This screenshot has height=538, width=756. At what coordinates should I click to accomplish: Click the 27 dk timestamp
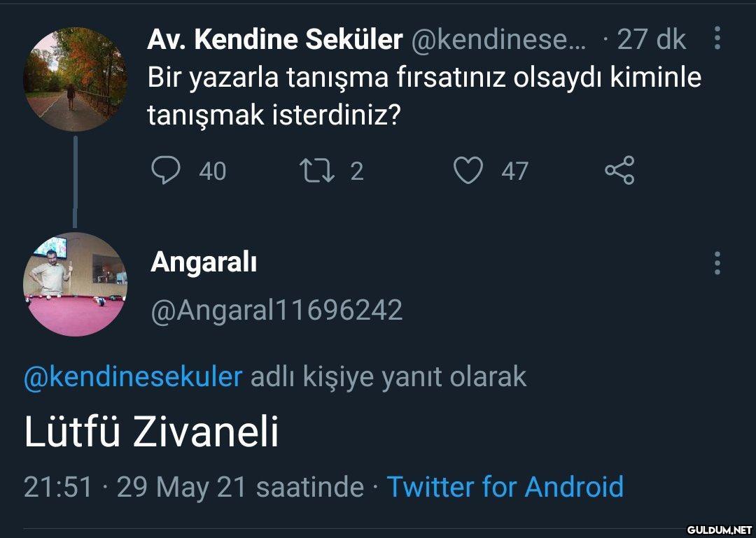(x=651, y=41)
